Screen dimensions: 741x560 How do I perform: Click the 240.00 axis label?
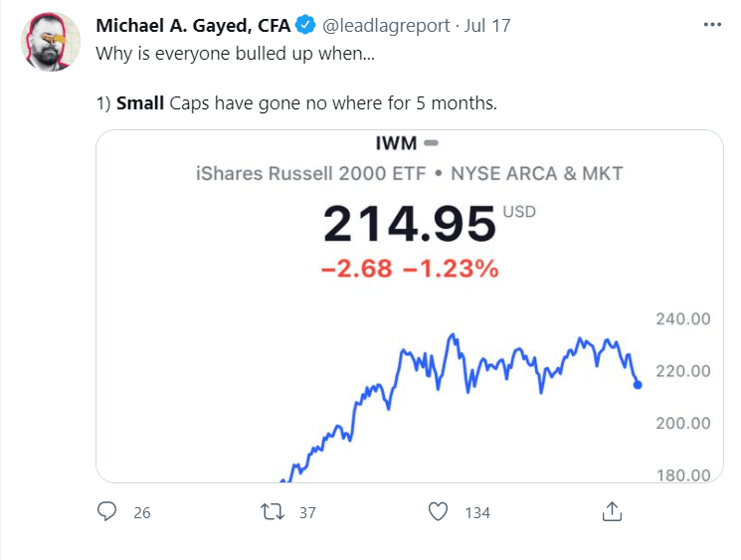(x=683, y=319)
